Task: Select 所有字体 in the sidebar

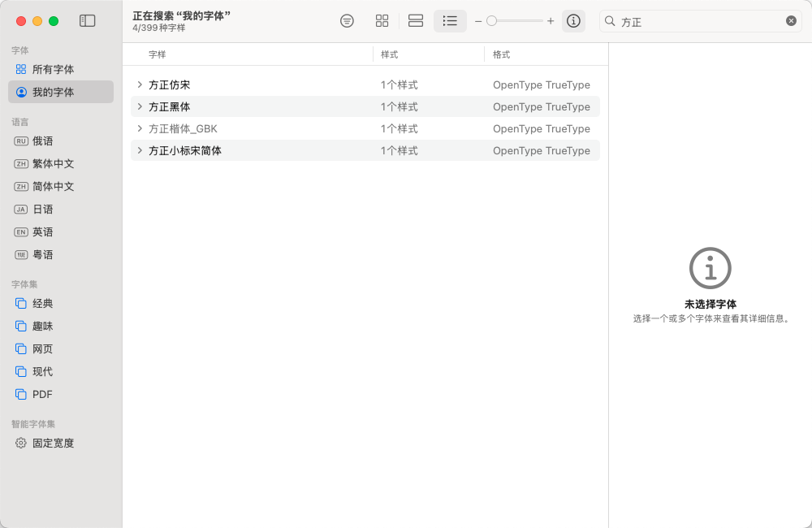Action: click(53, 69)
